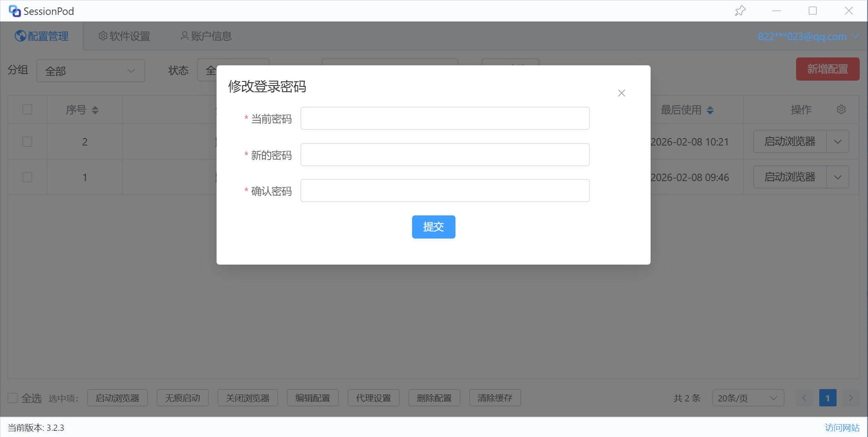Click the table column settings gear icon
Image resolution: width=868 pixels, height=437 pixels.
pos(841,110)
